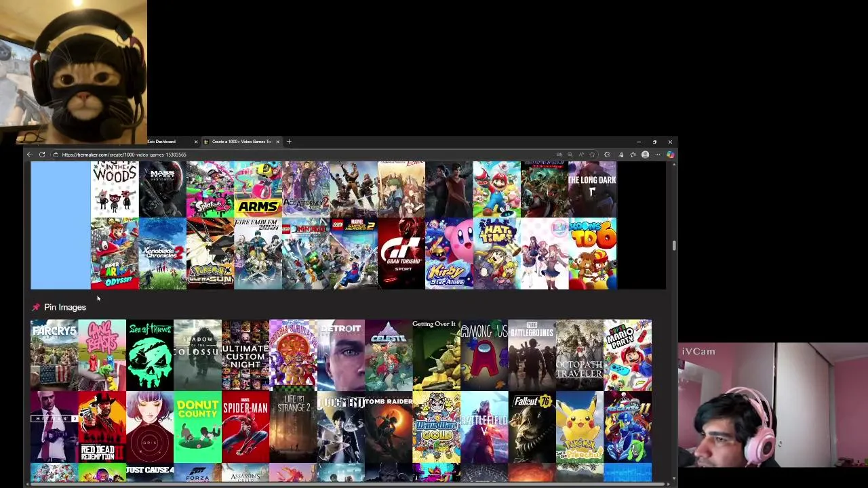Pick the PUBG Battlegrounds image
The width and height of the screenshot is (868, 488).
point(532,355)
